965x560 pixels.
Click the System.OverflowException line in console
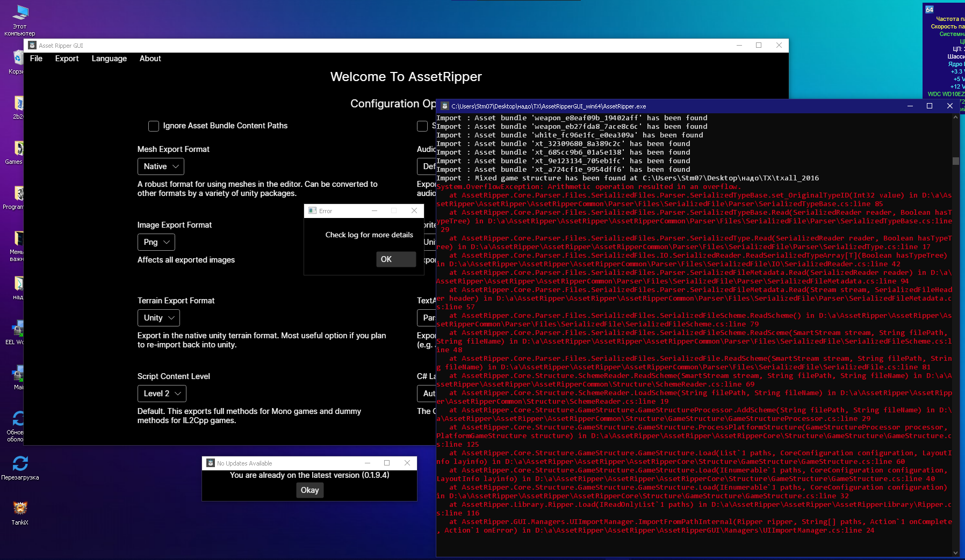tap(589, 187)
